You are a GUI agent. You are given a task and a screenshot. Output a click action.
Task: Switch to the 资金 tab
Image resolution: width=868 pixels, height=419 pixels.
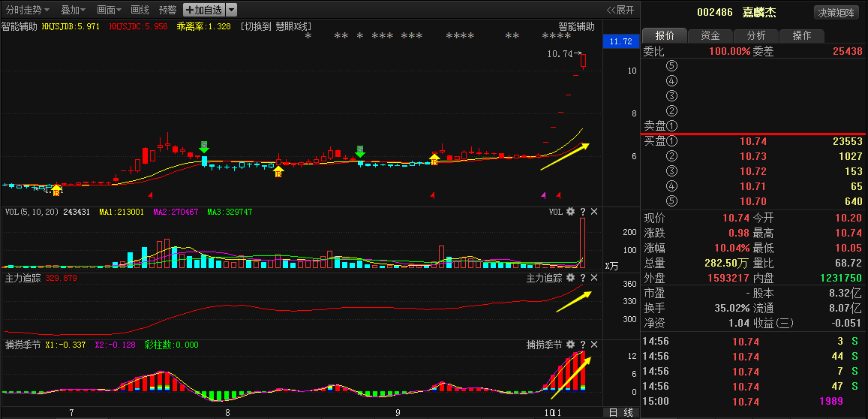[x=710, y=36]
